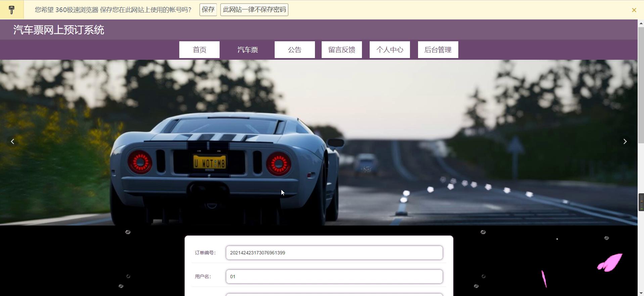Open the 汽车票 navigation tab
Viewport: 644px width, 296px height.
click(248, 50)
